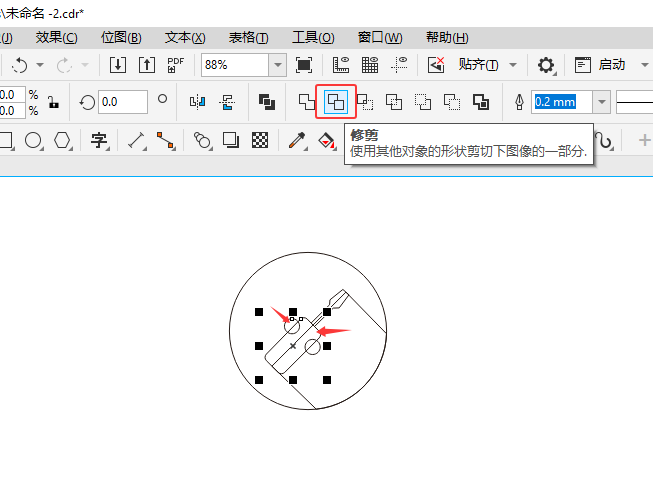653x487 pixels.
Task: Click the Export icon
Action: pos(147,65)
